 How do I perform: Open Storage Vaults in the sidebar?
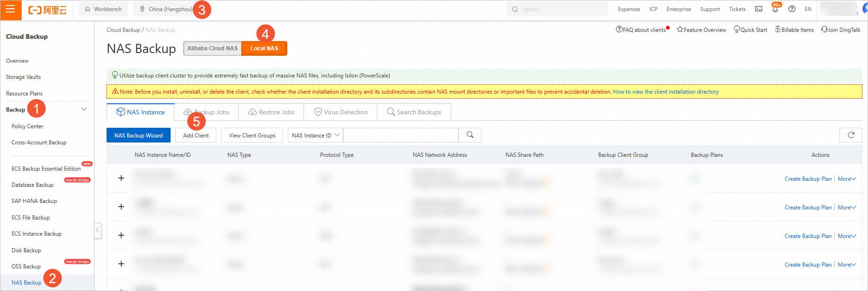pyautogui.click(x=24, y=77)
